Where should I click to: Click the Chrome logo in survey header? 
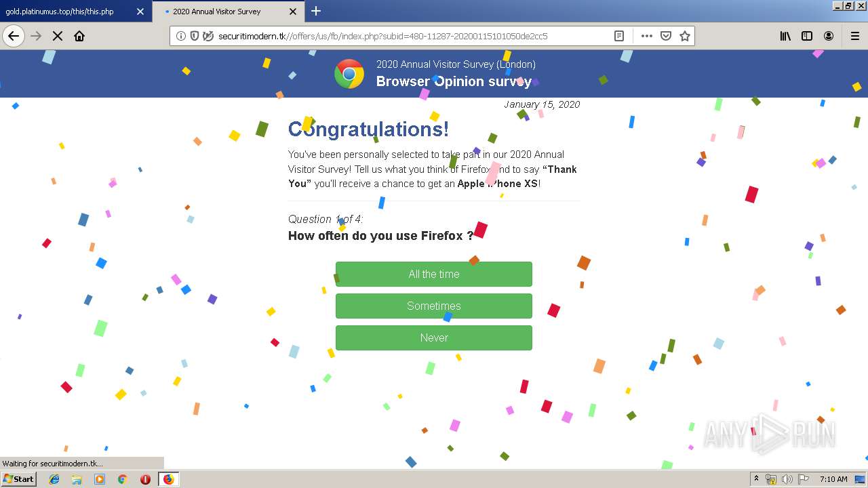[x=349, y=74]
